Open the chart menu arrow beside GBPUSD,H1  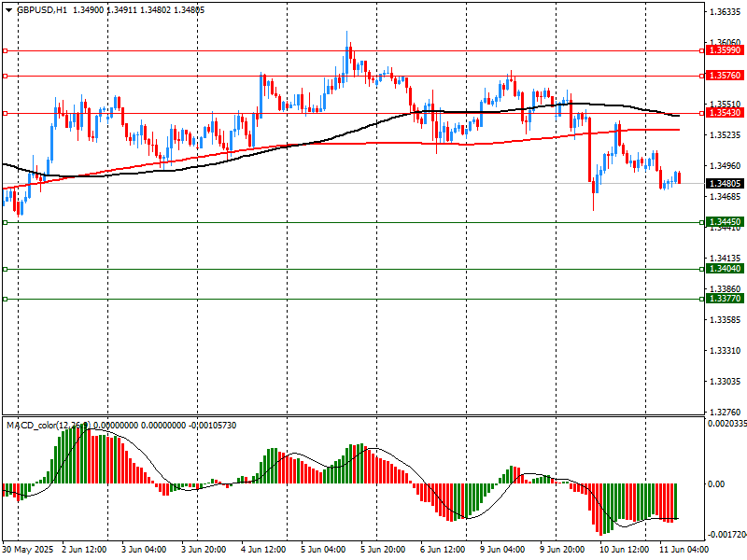pyautogui.click(x=8, y=9)
